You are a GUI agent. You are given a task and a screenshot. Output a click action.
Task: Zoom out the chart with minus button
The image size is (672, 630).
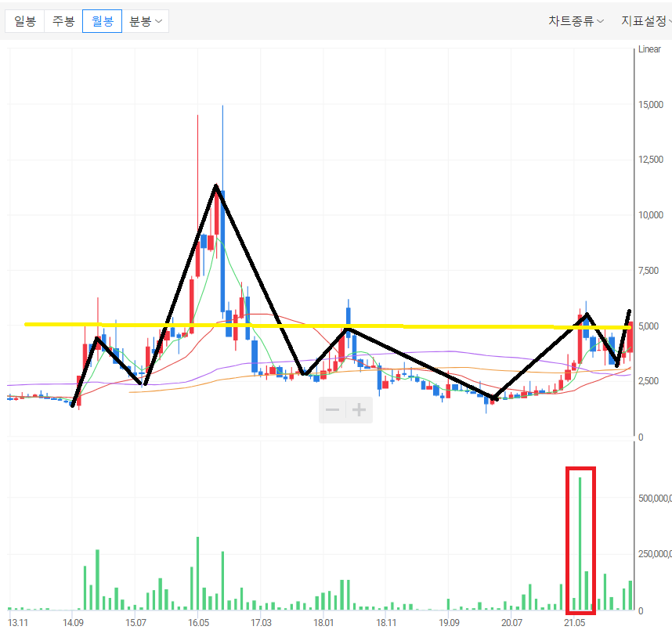pyautogui.click(x=333, y=410)
